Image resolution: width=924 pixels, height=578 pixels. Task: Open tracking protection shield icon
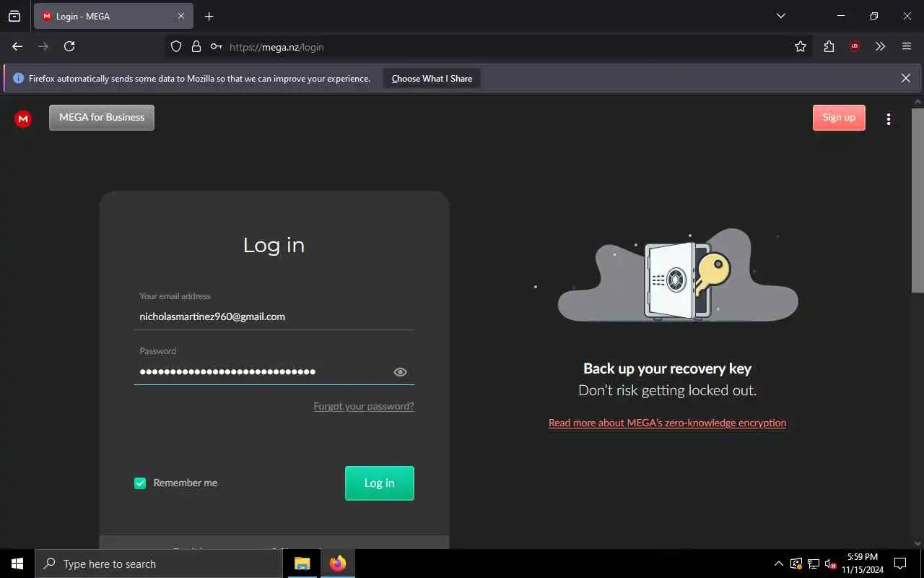176,46
